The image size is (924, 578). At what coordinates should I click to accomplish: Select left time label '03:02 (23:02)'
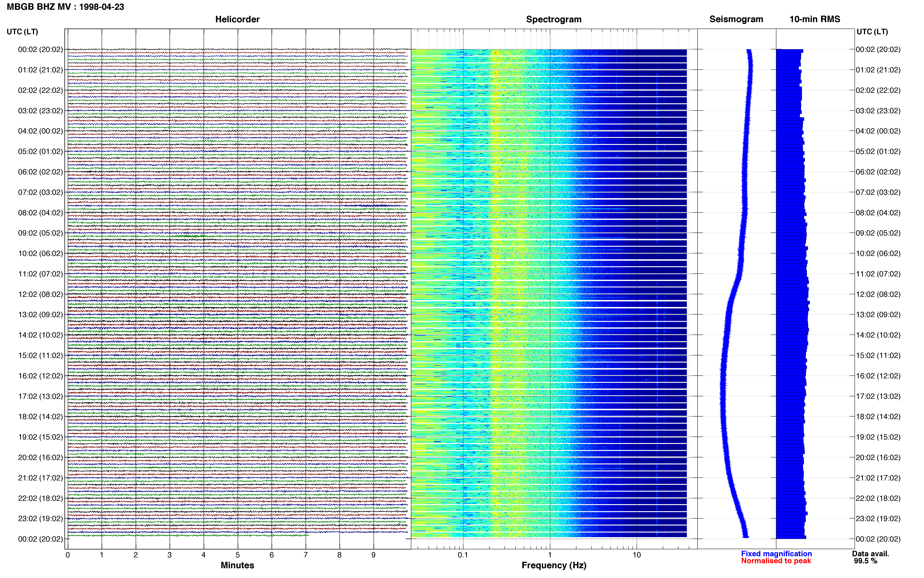[41, 111]
